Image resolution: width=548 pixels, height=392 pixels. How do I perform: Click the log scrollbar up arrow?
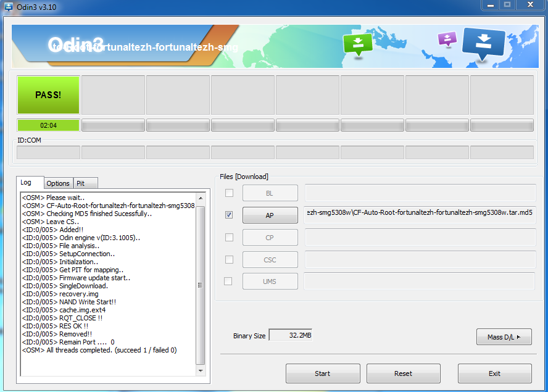point(201,198)
